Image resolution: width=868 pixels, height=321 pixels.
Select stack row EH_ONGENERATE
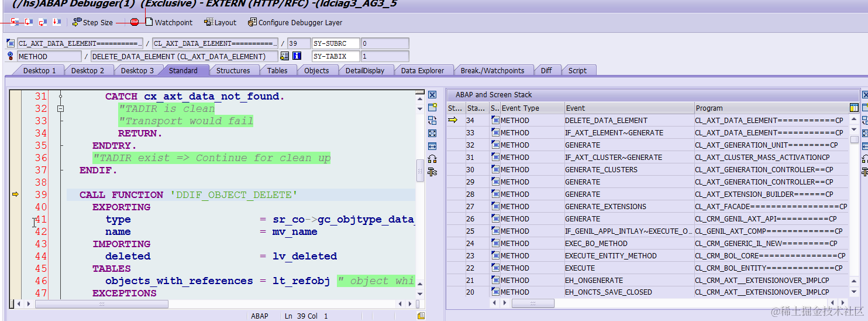(x=647, y=280)
